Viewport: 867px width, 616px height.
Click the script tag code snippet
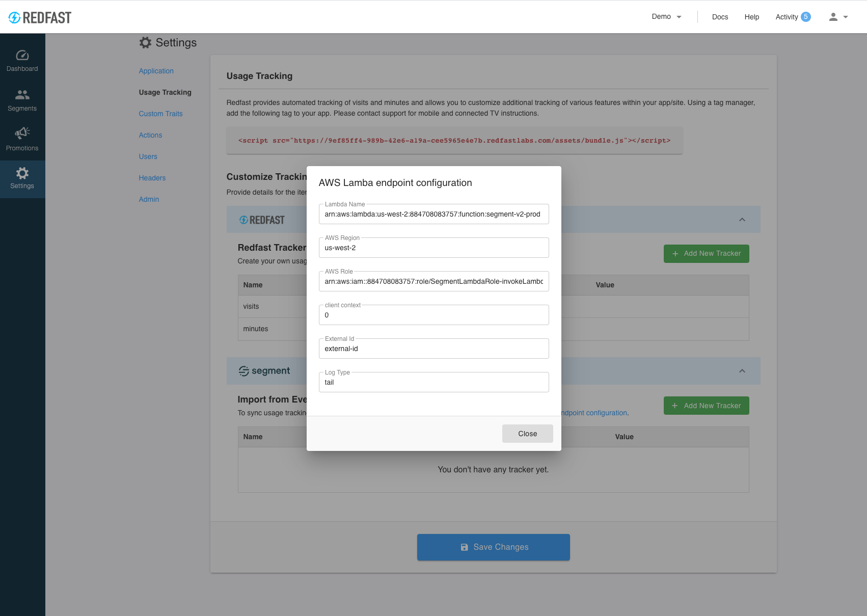tap(454, 141)
